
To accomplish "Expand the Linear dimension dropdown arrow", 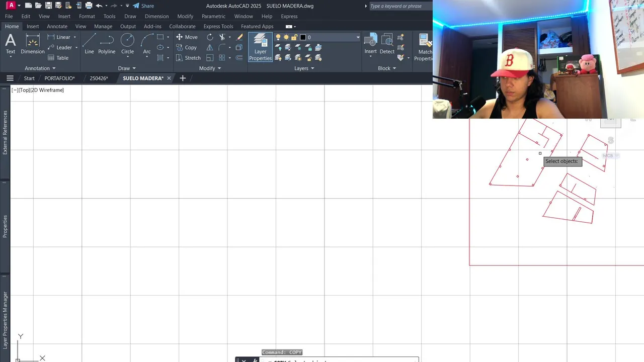I will pos(75,37).
